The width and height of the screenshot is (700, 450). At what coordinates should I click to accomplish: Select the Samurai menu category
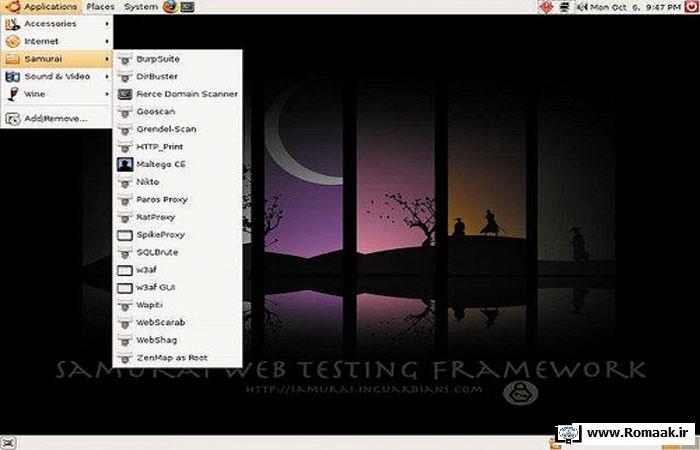tap(57, 59)
